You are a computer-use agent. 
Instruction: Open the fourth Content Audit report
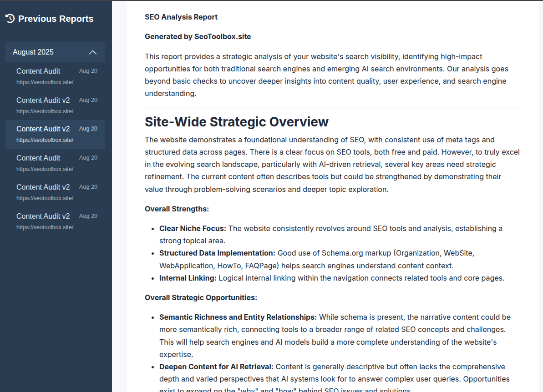pos(38,158)
